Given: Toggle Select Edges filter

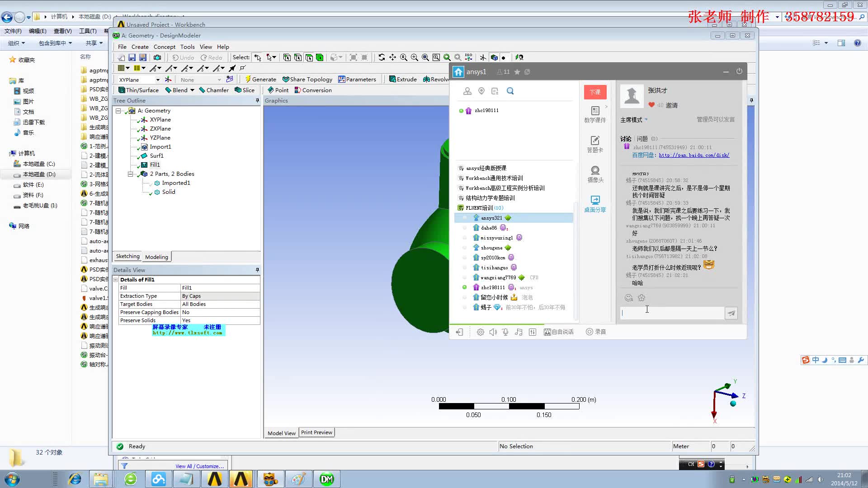Looking at the screenshot, I should pos(298,57).
